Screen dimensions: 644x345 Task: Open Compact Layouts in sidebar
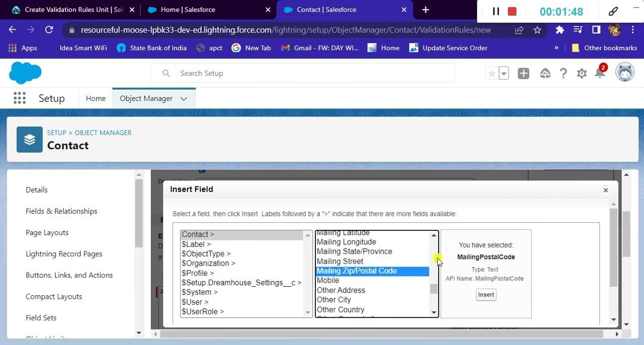click(x=54, y=296)
